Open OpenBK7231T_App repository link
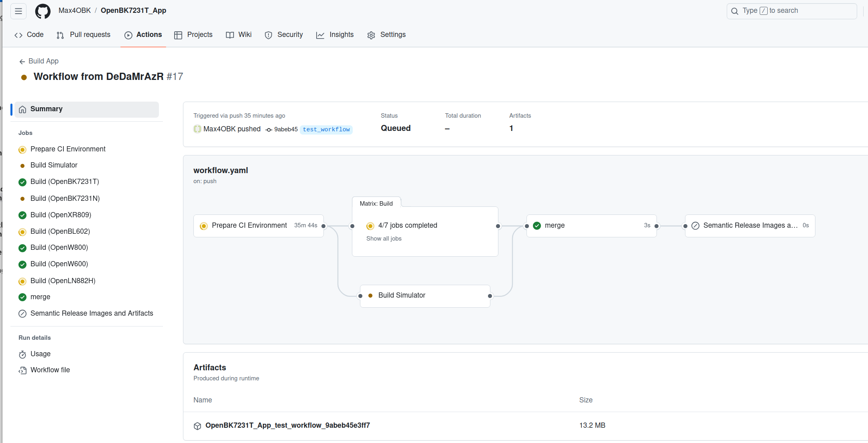The height and width of the screenshot is (443, 868). click(x=133, y=10)
